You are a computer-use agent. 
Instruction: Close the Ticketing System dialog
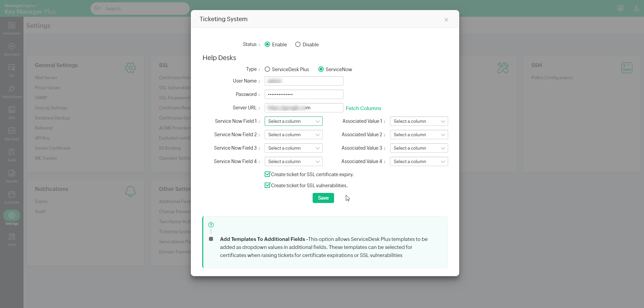tap(446, 20)
